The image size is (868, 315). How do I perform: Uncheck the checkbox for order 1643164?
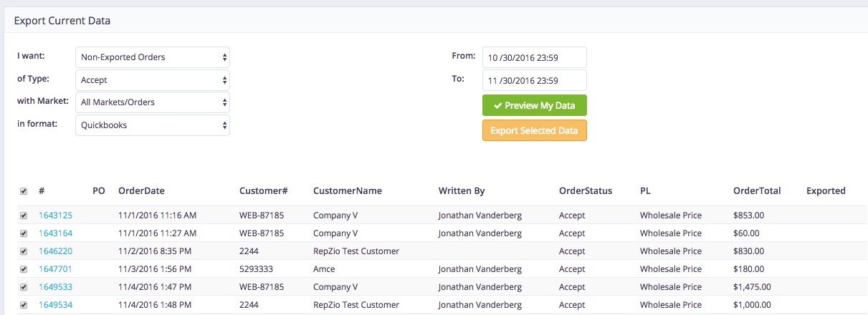[24, 233]
